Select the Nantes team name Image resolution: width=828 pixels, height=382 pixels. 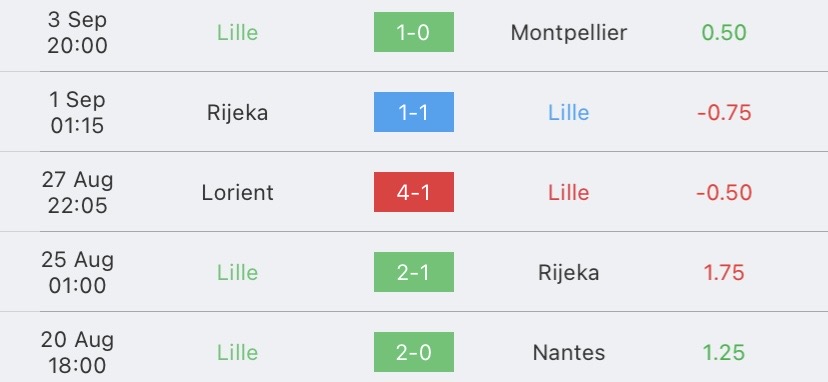tap(569, 352)
